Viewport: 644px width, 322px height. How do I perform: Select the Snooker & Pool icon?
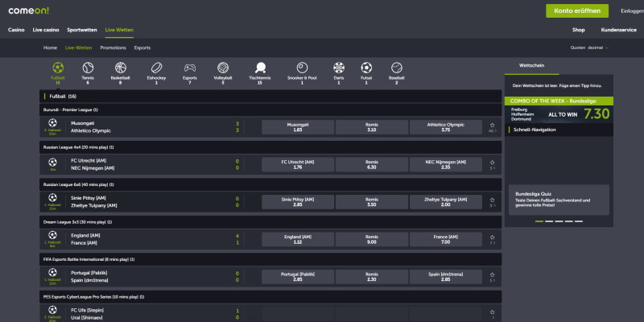pyautogui.click(x=302, y=68)
